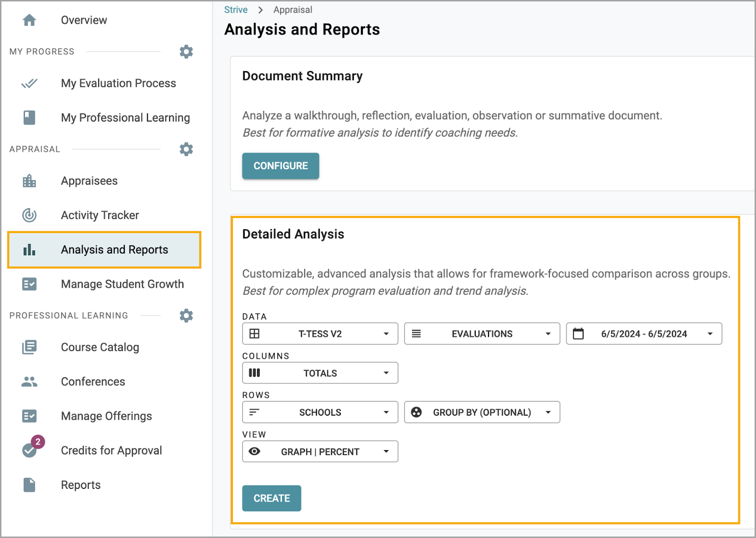Open Conferences menu item
756x538 pixels.
pyautogui.click(x=93, y=382)
